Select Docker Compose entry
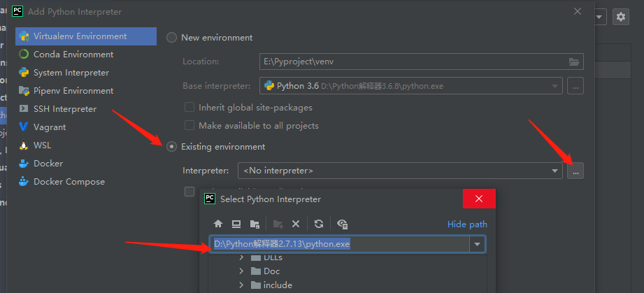 (x=69, y=182)
